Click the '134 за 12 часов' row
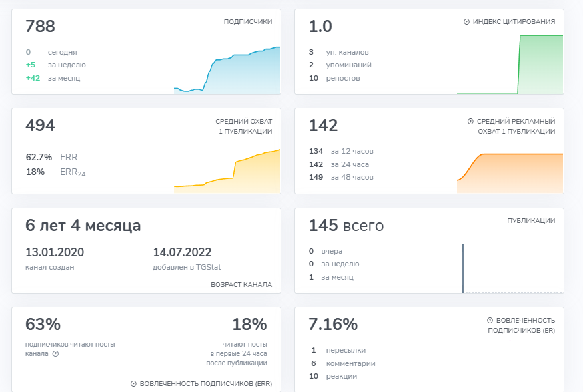 point(341,151)
